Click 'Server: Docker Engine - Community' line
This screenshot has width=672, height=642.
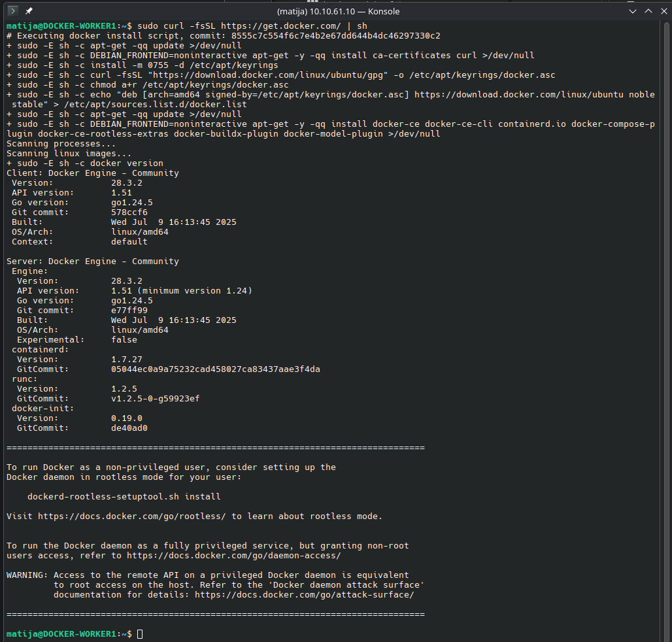pos(93,262)
